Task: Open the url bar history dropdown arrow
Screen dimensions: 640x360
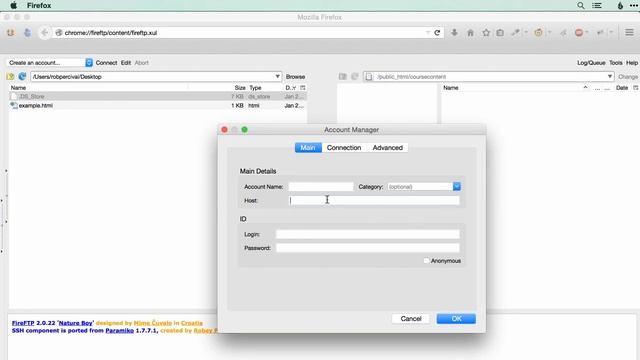Action: pyautogui.click(x=427, y=33)
